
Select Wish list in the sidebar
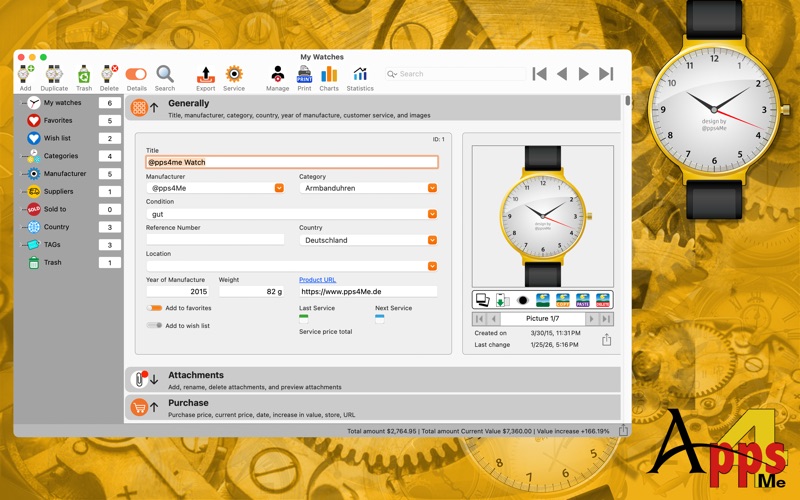click(x=57, y=138)
